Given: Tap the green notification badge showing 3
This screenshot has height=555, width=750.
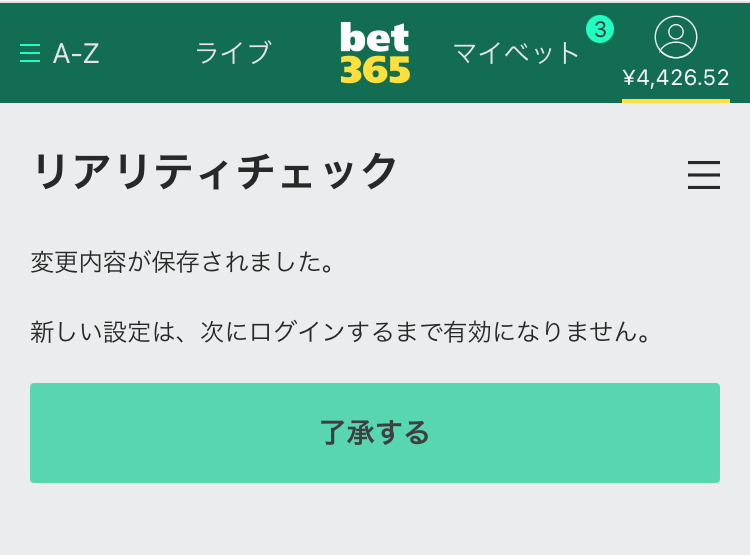Looking at the screenshot, I should coord(600,29).
